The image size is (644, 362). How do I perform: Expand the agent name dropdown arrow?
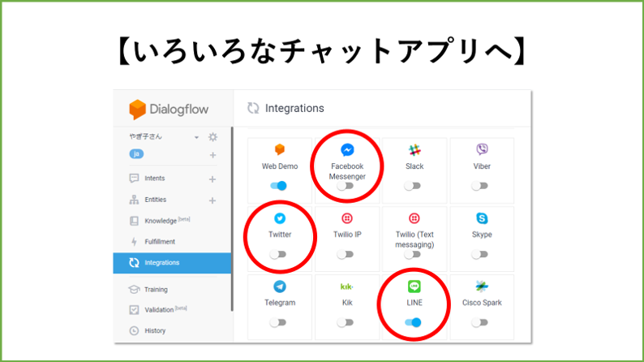tap(196, 138)
